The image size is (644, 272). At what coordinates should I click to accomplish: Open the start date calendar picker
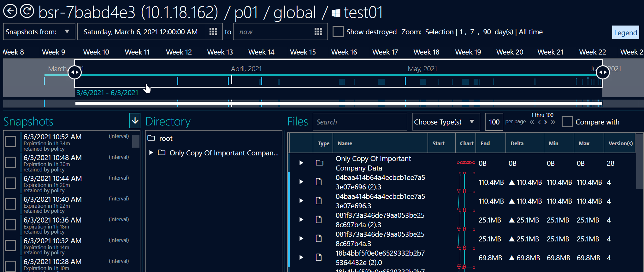pyautogui.click(x=213, y=32)
